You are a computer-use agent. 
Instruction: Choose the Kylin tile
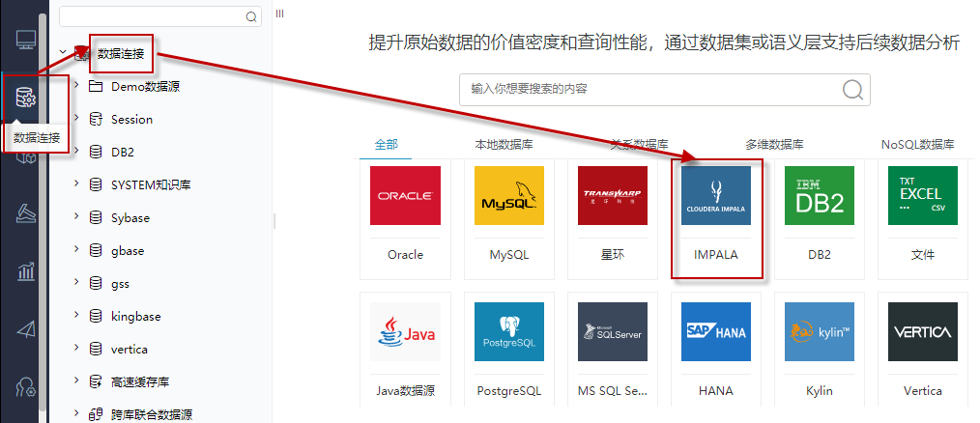pos(820,350)
